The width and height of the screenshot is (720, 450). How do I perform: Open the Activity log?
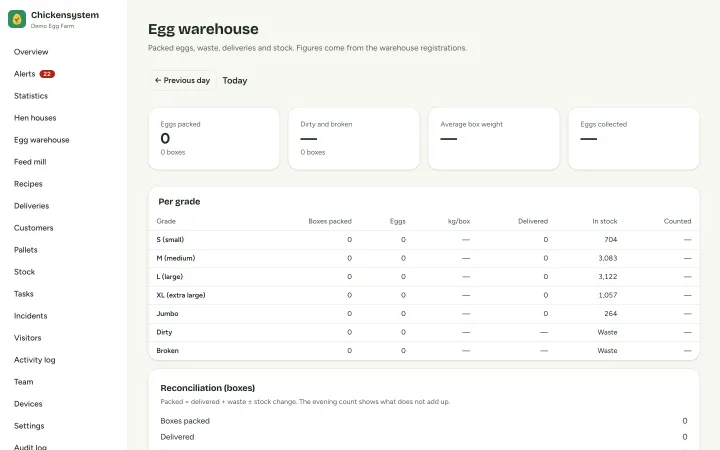[x=34, y=360]
